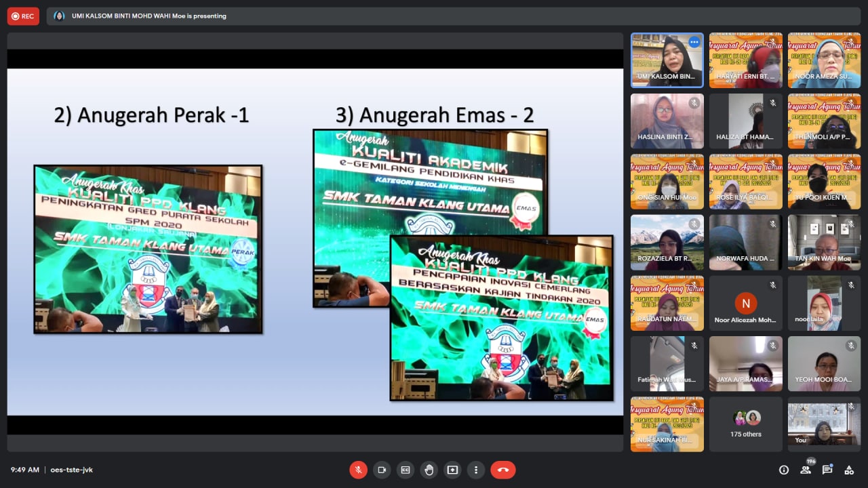Select THENMOLI A/P P... participant tile
868x488 pixels.
pos(825,121)
